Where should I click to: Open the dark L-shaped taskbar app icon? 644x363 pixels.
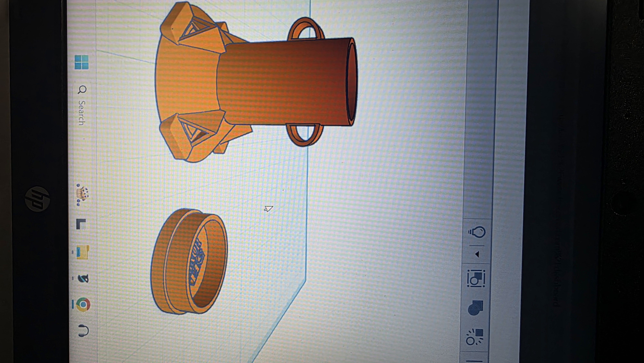pyautogui.click(x=81, y=224)
